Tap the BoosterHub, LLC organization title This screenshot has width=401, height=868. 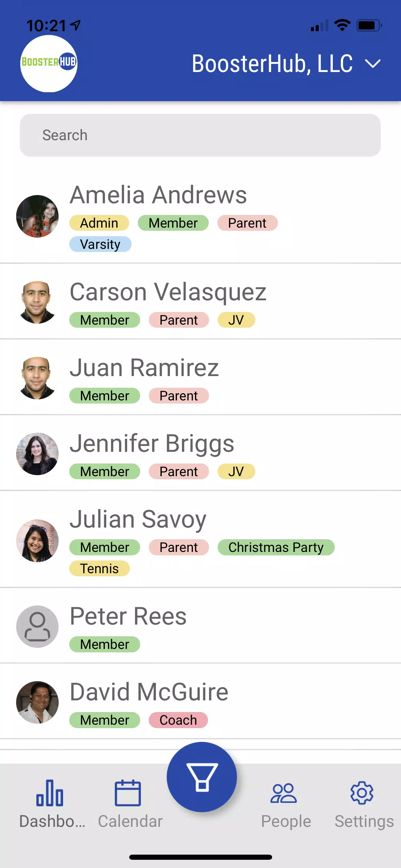point(272,64)
